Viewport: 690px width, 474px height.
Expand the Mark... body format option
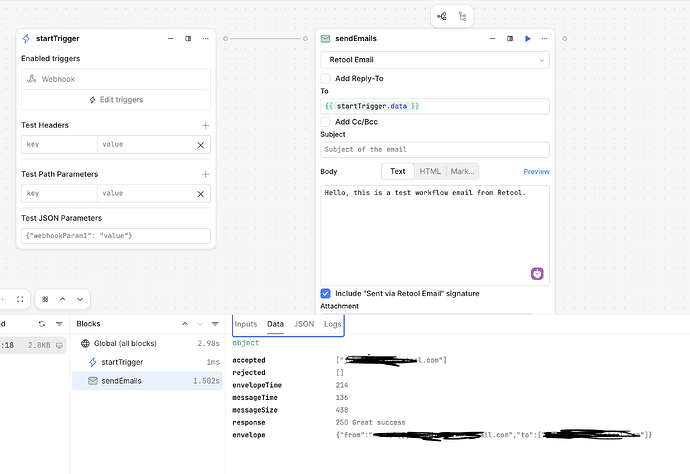(x=461, y=171)
